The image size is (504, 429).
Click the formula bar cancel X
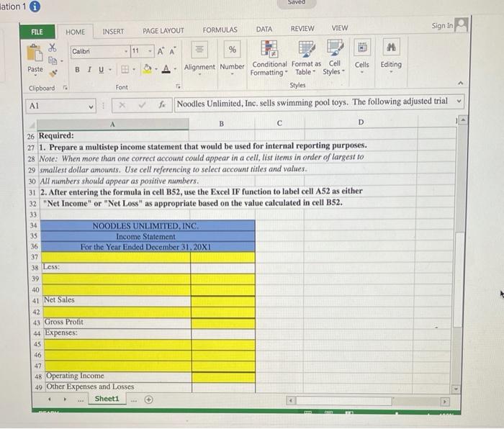[x=122, y=105]
